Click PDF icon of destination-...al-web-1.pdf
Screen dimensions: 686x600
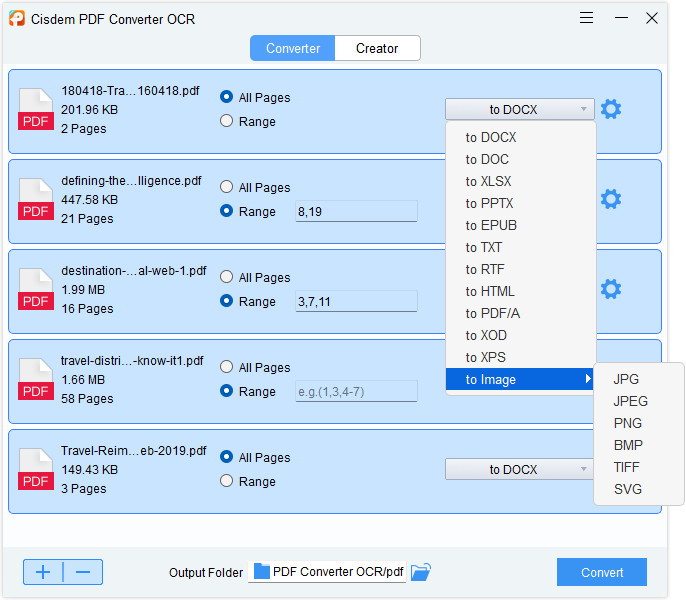tap(35, 289)
